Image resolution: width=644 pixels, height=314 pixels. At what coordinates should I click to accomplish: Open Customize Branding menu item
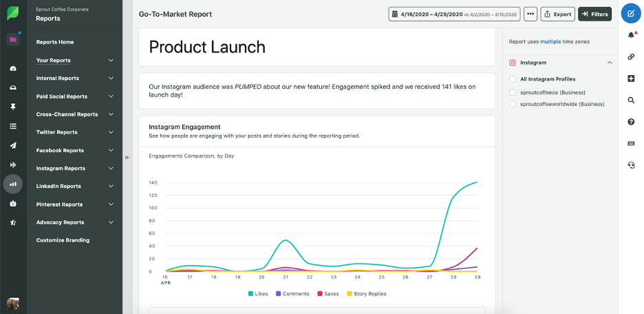click(x=63, y=240)
